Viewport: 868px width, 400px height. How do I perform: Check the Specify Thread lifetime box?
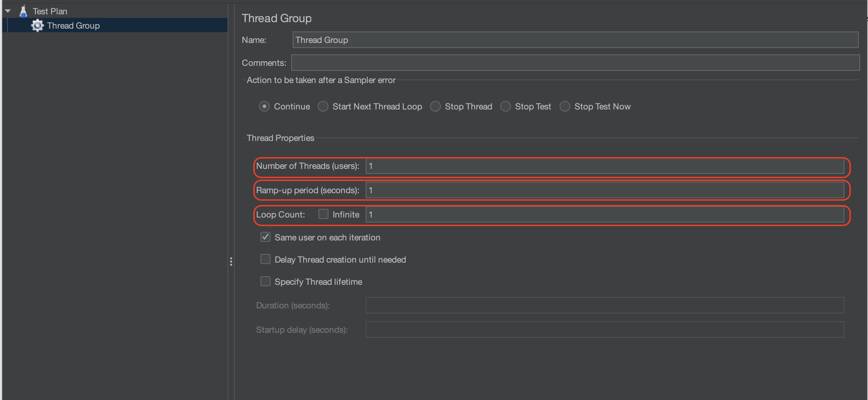tap(265, 282)
